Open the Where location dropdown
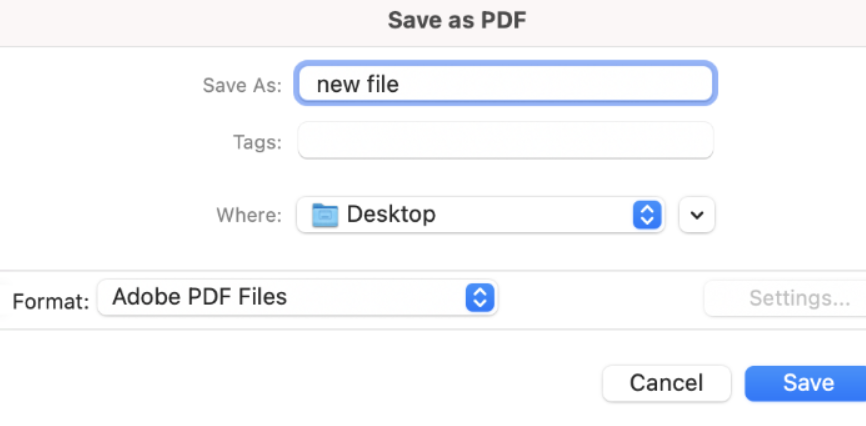This screenshot has width=866, height=426. pyautogui.click(x=480, y=214)
